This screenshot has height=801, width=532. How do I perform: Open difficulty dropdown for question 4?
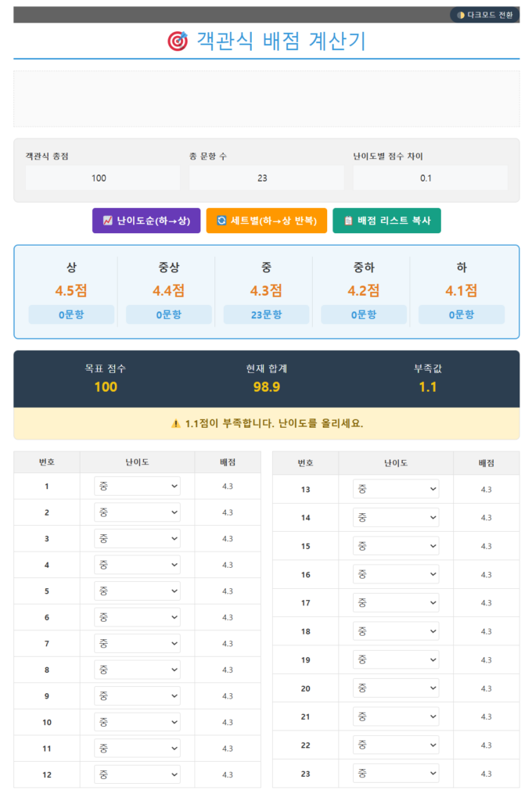137,565
